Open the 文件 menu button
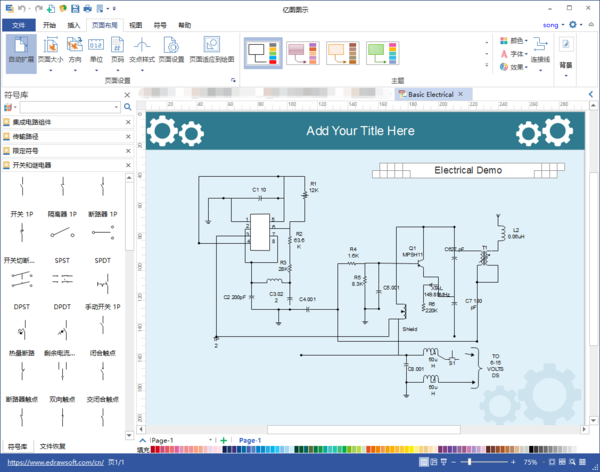This screenshot has height=472, width=600. pyautogui.click(x=20, y=22)
